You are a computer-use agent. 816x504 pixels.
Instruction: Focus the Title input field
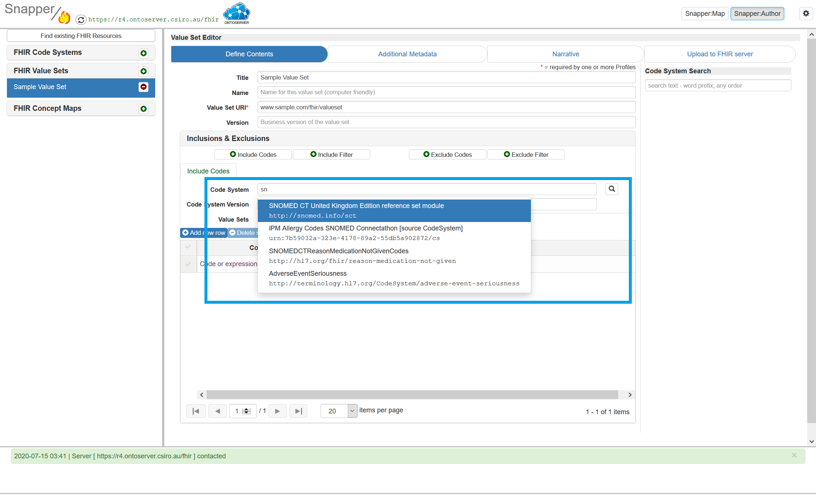pos(446,77)
